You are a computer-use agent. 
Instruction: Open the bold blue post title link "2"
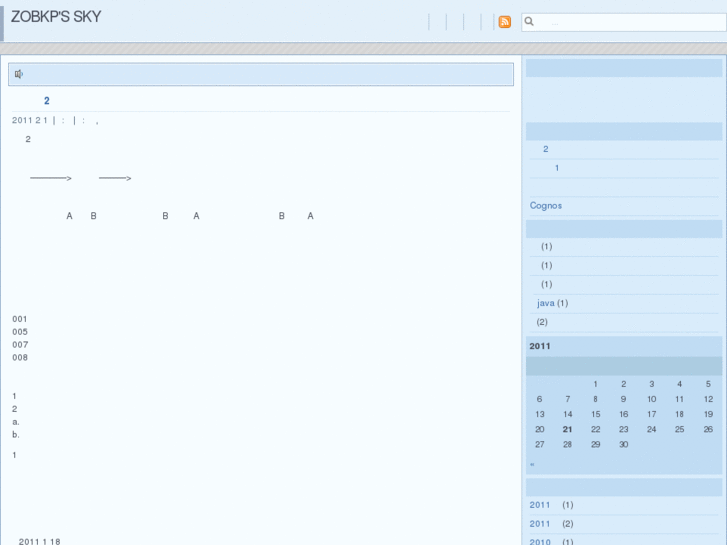pyautogui.click(x=46, y=101)
